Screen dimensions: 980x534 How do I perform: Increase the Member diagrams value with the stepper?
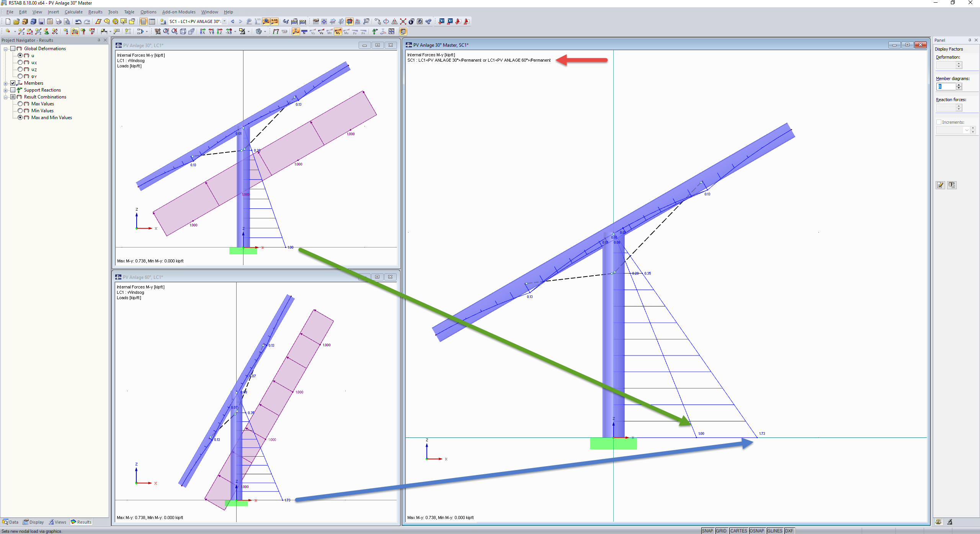[959, 85]
